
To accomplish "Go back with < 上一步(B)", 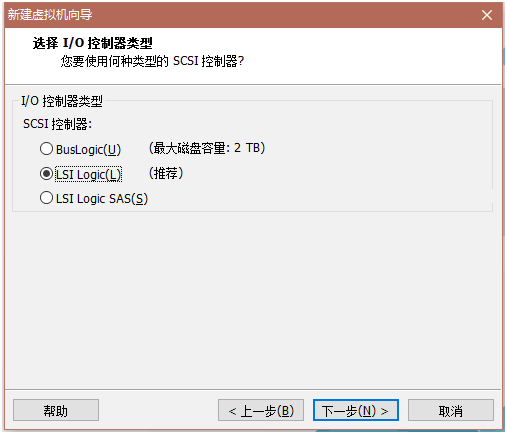I will [261, 410].
